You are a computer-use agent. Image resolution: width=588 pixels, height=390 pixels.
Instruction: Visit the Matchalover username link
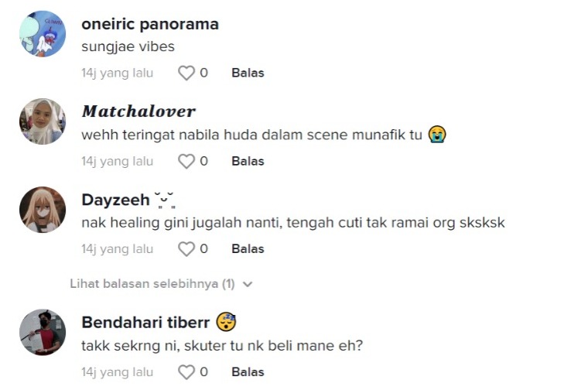138,111
